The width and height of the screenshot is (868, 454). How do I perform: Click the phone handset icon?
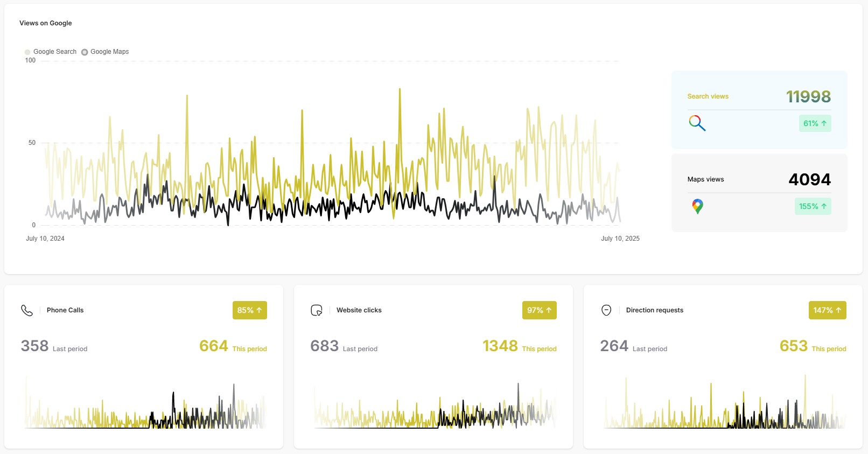27,310
